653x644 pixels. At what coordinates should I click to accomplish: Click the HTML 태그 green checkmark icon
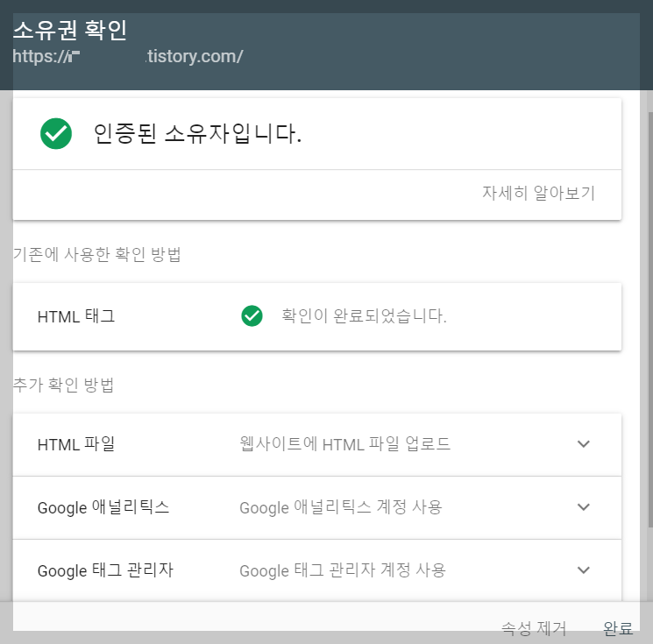[x=252, y=316]
